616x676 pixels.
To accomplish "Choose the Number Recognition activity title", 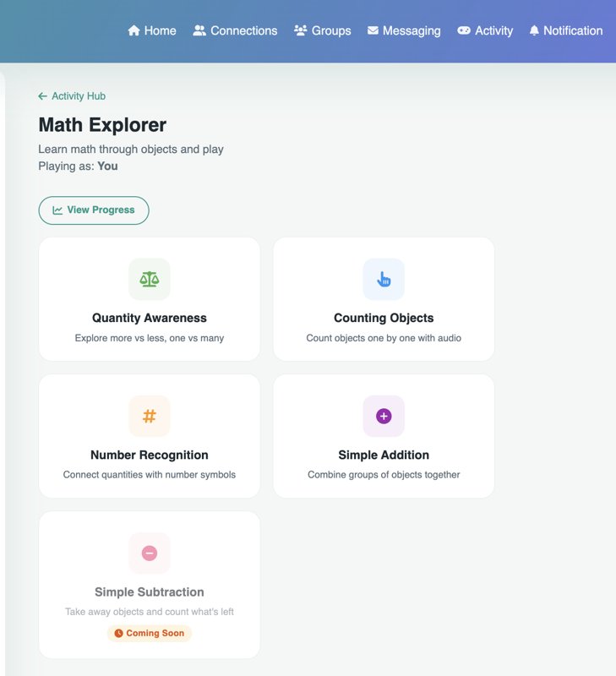I will (150, 455).
